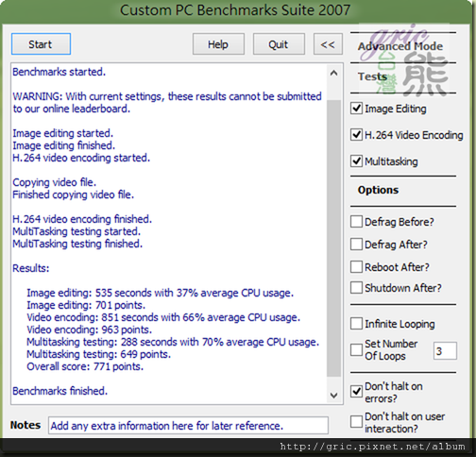
Task: Click 'Benchmarks finished.' log line
Action: 59,391
